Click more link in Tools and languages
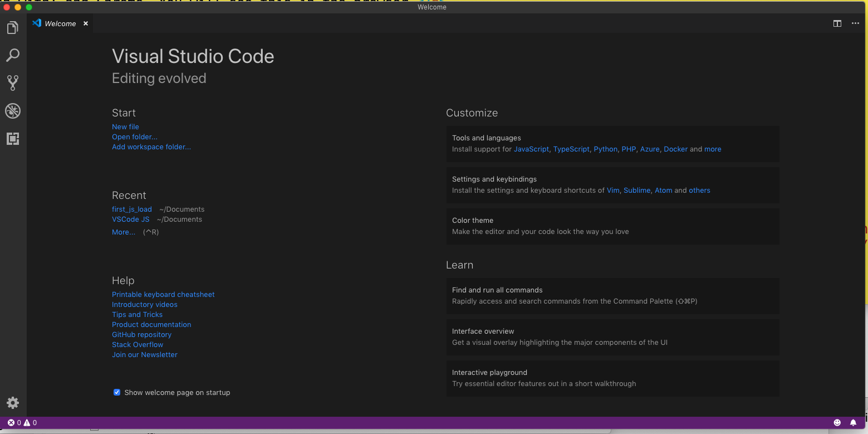868x434 pixels. 713,149
